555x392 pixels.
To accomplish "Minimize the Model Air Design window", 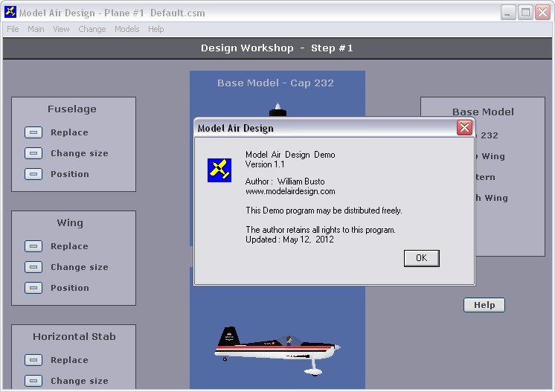I will click(508, 13).
